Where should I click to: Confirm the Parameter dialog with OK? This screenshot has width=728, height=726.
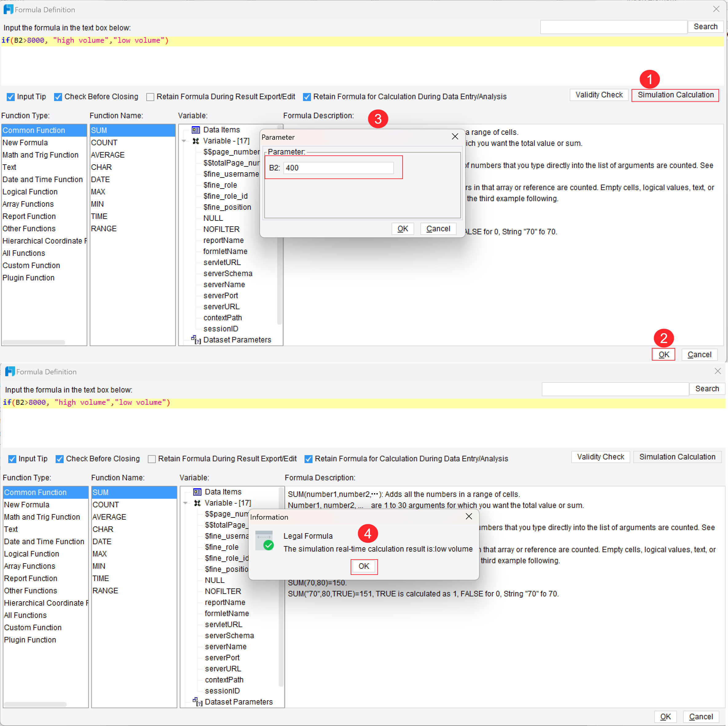coord(403,228)
